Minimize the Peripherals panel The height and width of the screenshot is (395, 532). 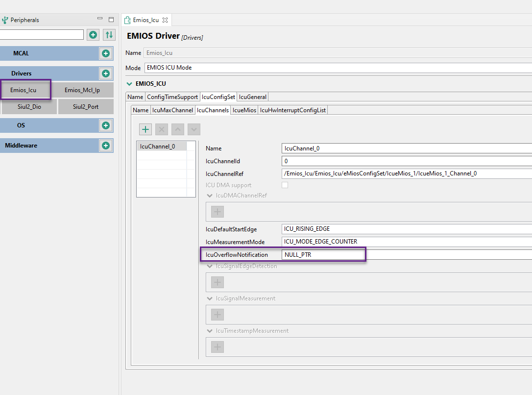coord(100,20)
